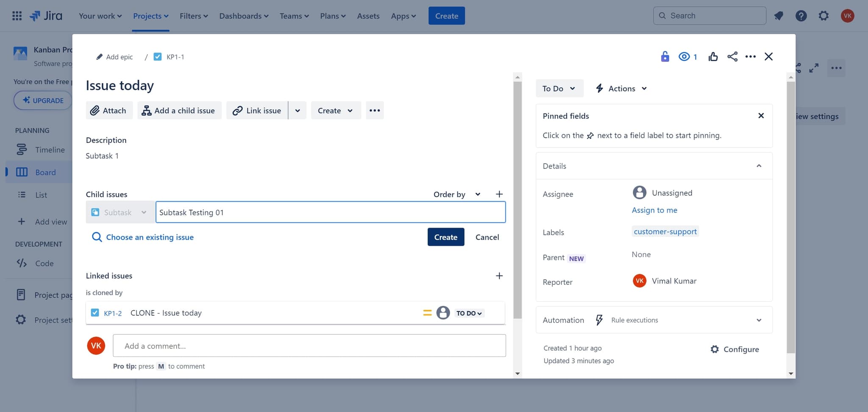Open the Dashboards menu

(x=244, y=16)
